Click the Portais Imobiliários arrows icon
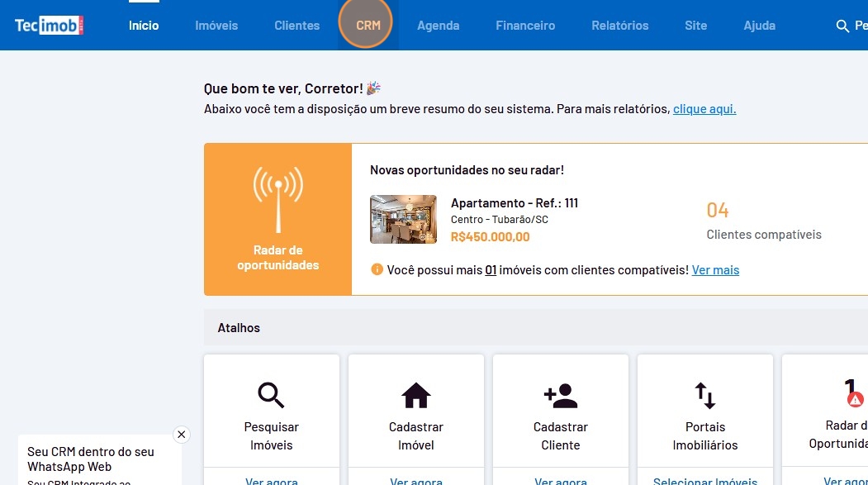 point(705,396)
